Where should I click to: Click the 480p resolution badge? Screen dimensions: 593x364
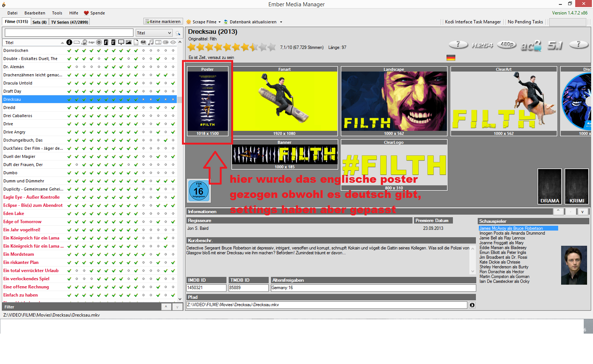tap(507, 44)
